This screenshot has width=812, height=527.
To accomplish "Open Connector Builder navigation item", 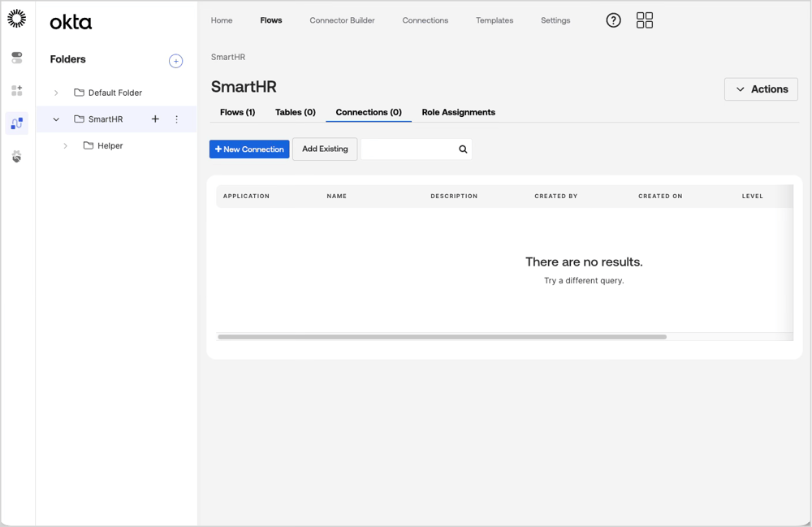I will [343, 20].
